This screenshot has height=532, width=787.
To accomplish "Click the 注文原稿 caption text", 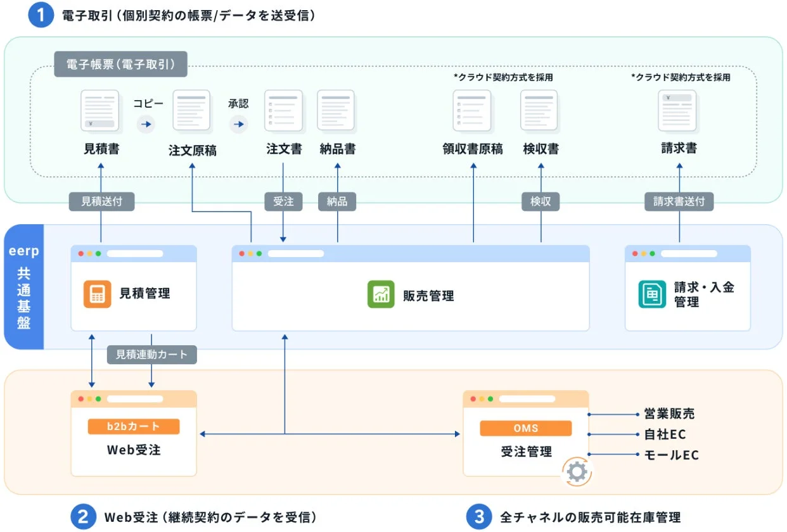I will (x=193, y=151).
